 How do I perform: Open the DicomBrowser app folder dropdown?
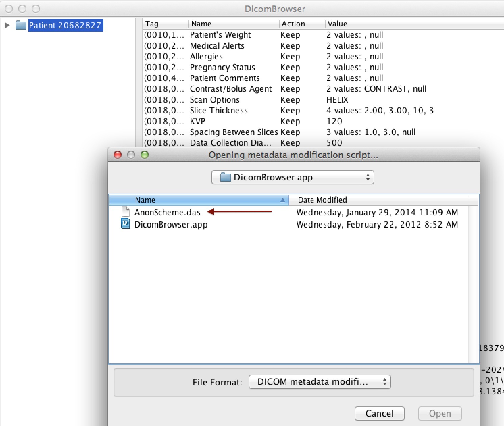[293, 177]
